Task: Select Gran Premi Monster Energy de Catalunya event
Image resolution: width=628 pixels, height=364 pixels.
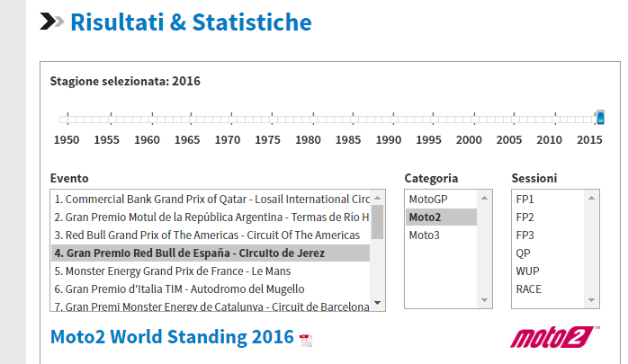Action: pyautogui.click(x=211, y=306)
